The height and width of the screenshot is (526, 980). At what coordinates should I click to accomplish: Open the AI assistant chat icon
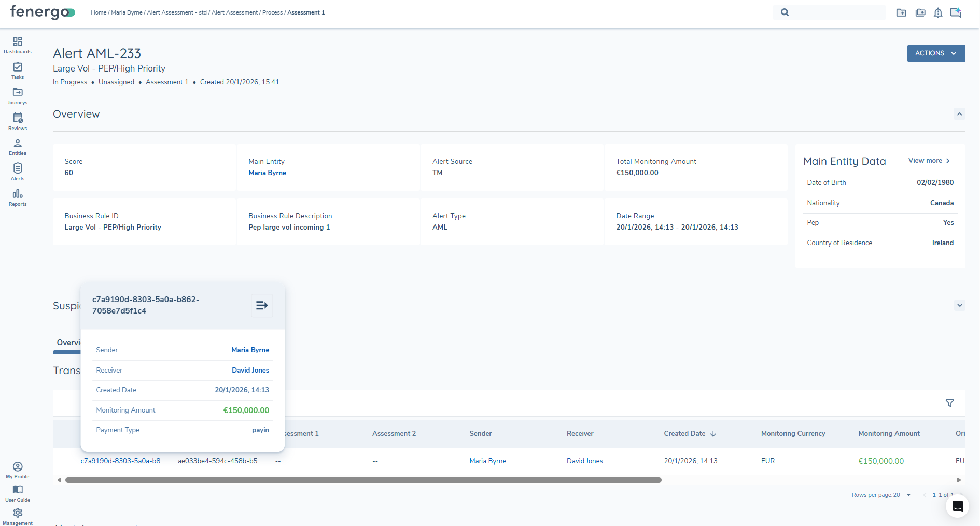click(956, 12)
